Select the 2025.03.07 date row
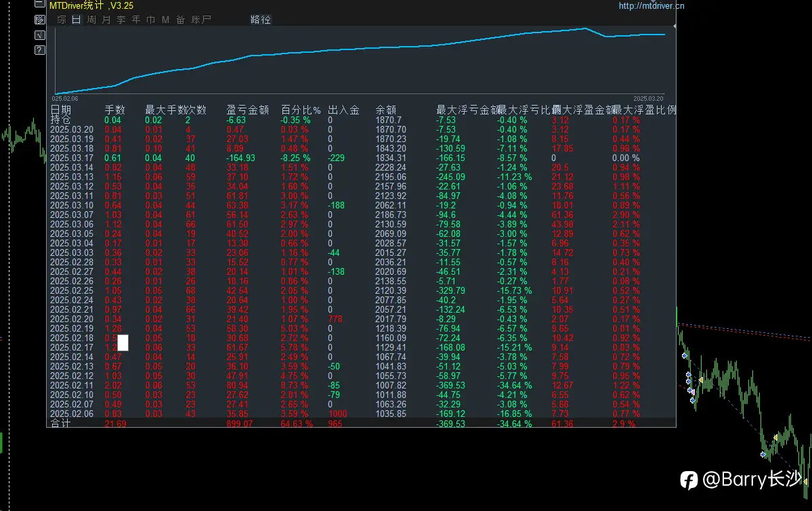Screen dimensions: 812x511 pyautogui.click(x=72, y=215)
